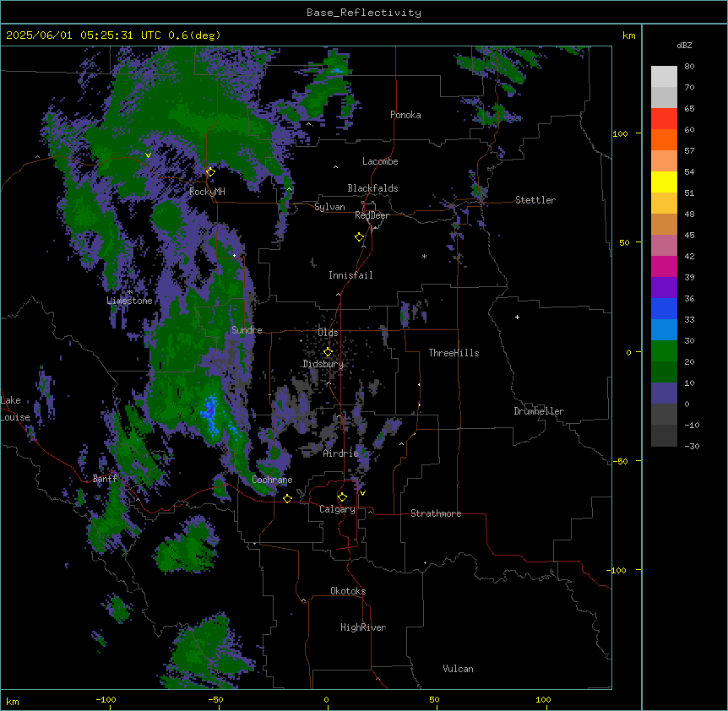Viewport: 728px width, 711px height.
Task: Click the bright green 20–30 dBZ legend swatch
Action: click(x=664, y=351)
